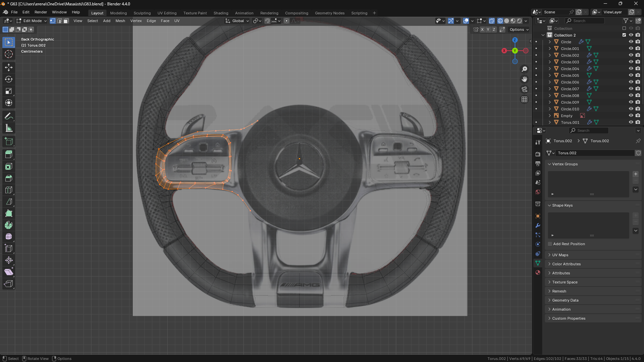Select Solid viewport shading

[507, 21]
